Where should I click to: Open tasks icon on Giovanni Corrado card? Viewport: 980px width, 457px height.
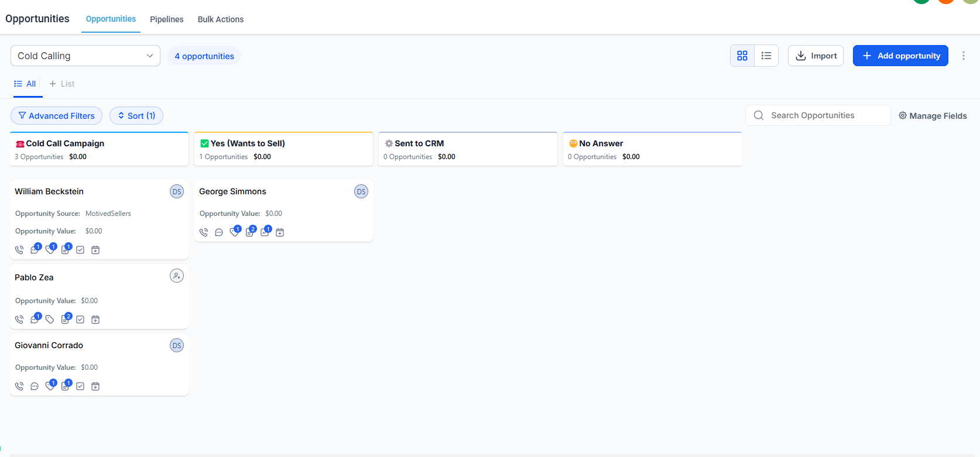(80, 386)
